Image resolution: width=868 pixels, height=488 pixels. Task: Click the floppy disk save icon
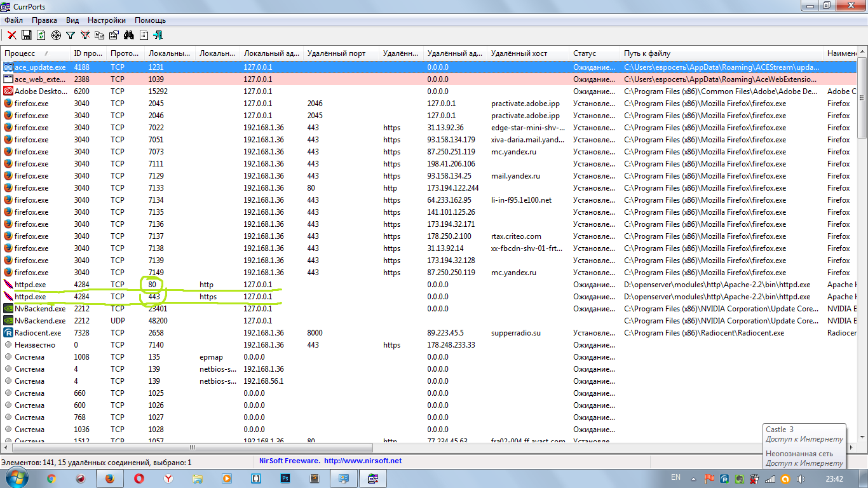pos(27,35)
